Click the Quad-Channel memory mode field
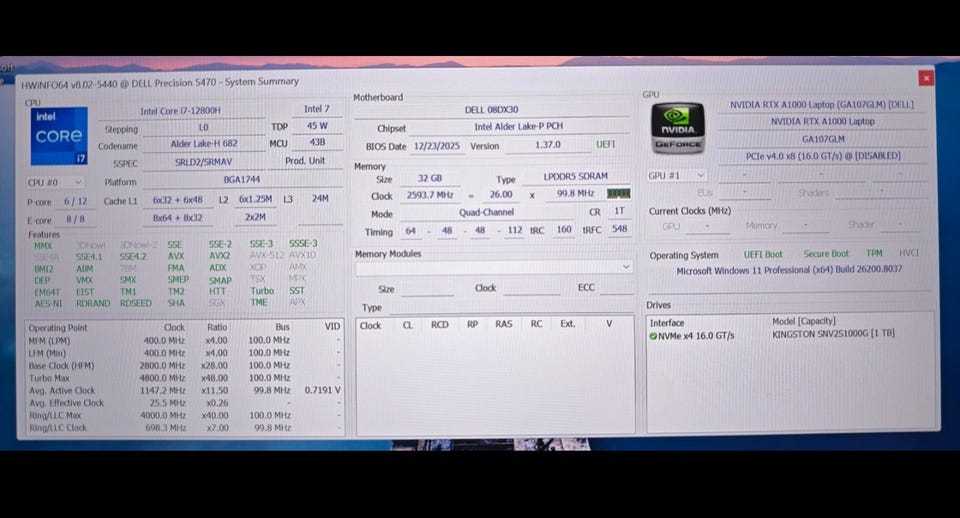Viewport: 960px width, 518px height. [487, 212]
